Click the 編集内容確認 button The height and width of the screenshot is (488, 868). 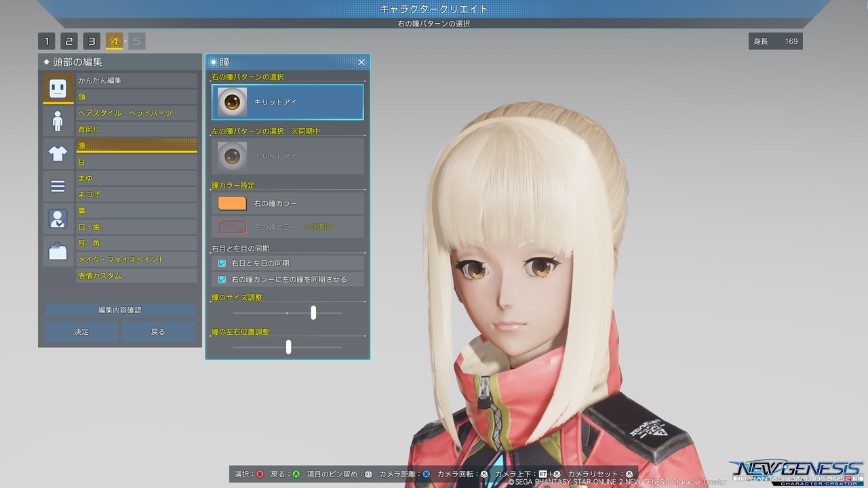click(120, 310)
